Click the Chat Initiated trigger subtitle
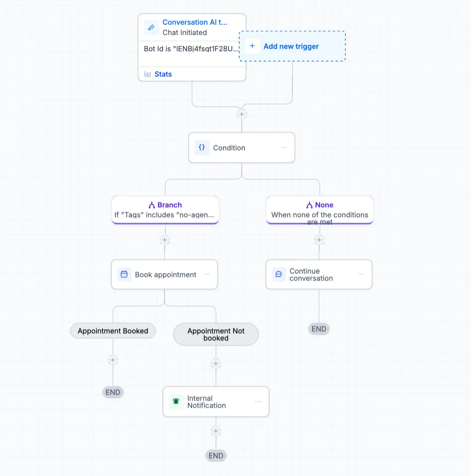 (185, 32)
